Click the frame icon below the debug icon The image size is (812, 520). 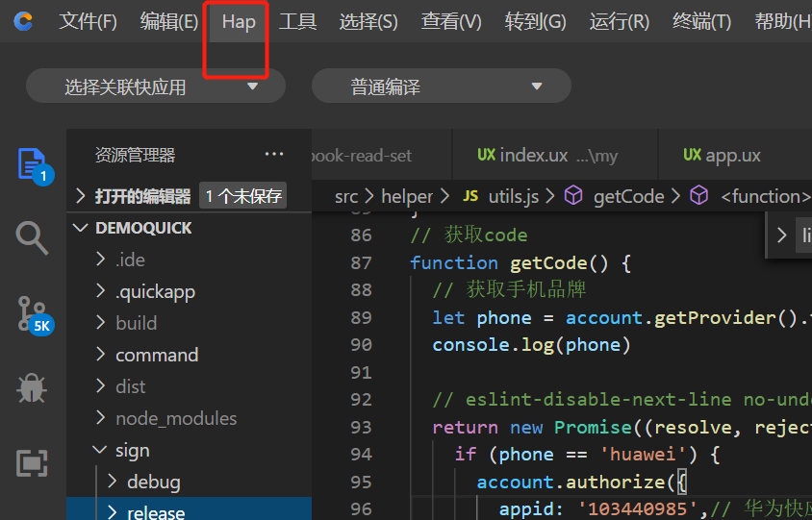(33, 463)
